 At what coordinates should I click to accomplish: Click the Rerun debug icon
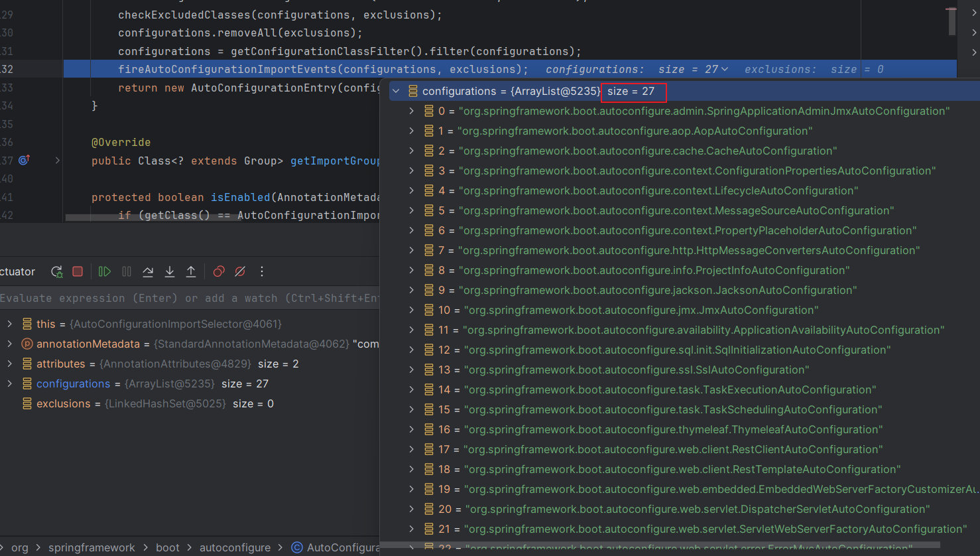coord(57,271)
